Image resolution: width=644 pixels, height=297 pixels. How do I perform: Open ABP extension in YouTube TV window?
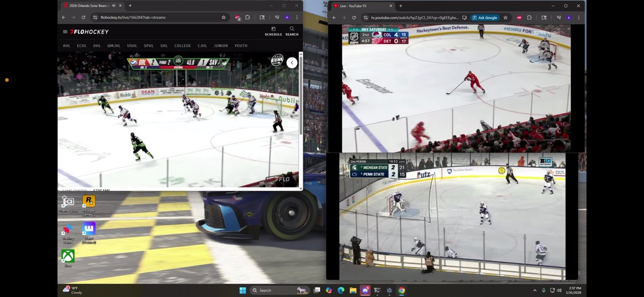click(519, 17)
